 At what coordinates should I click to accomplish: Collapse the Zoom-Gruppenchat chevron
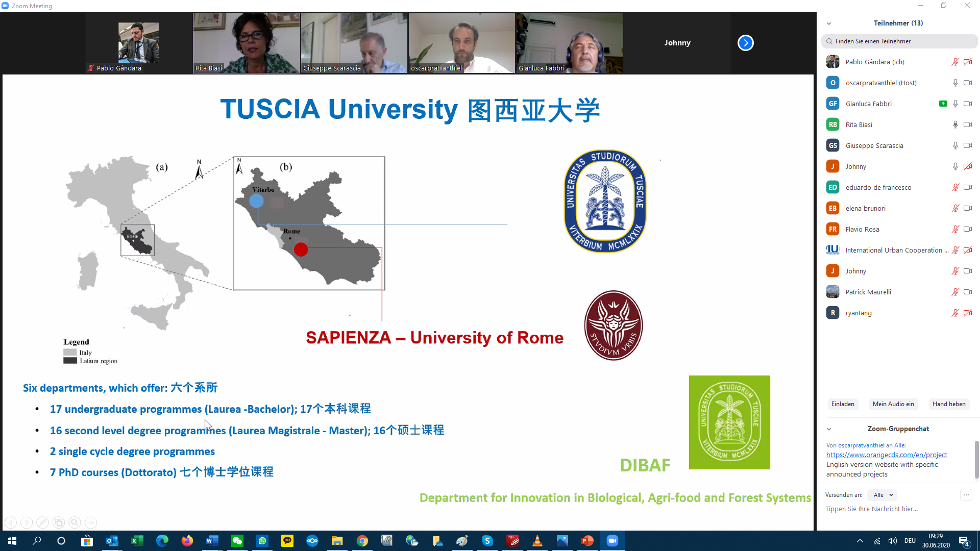pyautogui.click(x=829, y=429)
